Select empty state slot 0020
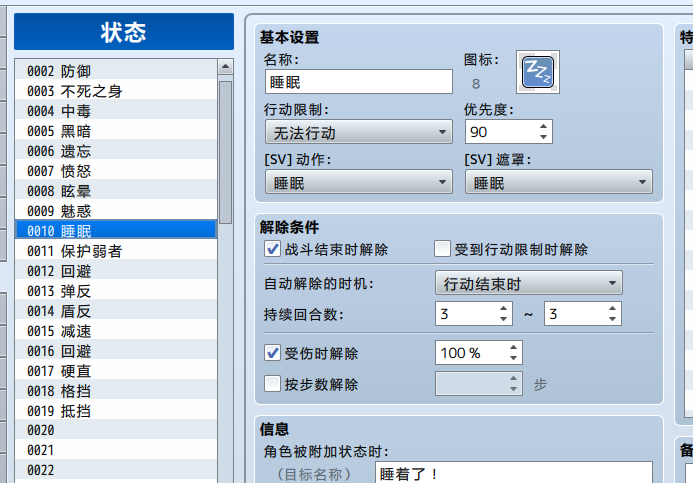This screenshot has height=483, width=693. pyautogui.click(x=116, y=430)
